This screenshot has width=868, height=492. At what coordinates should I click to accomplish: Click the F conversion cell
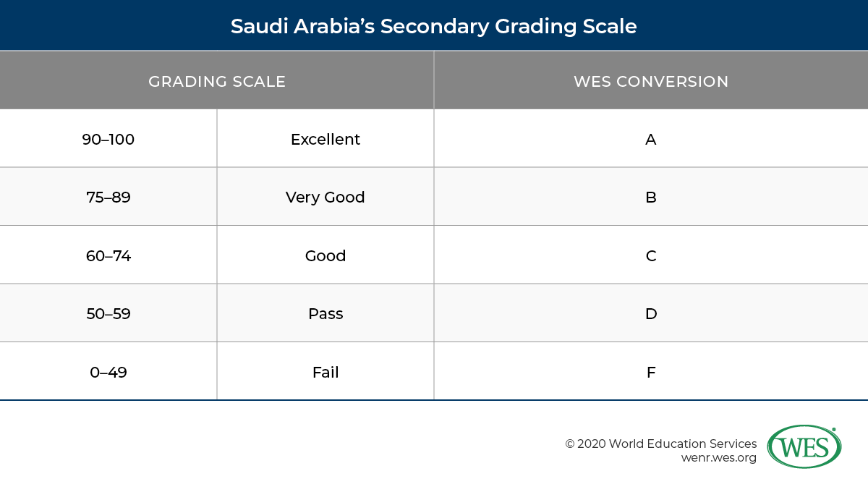pos(651,373)
